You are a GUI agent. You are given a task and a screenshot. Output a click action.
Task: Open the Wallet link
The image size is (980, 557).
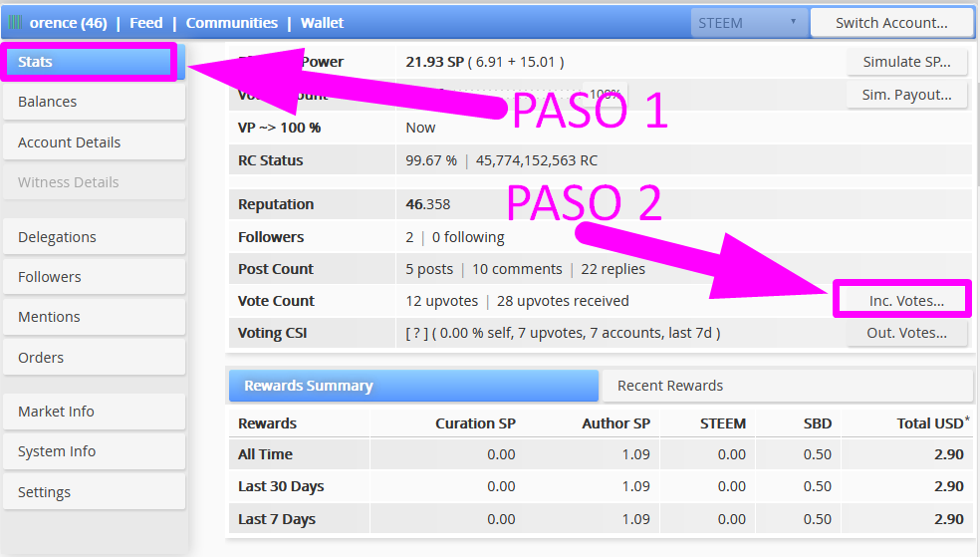tap(322, 23)
